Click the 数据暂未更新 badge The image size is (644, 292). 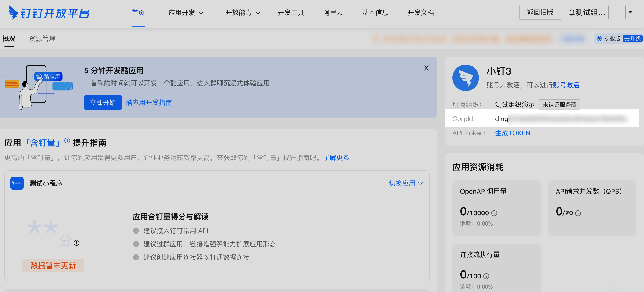tap(53, 265)
